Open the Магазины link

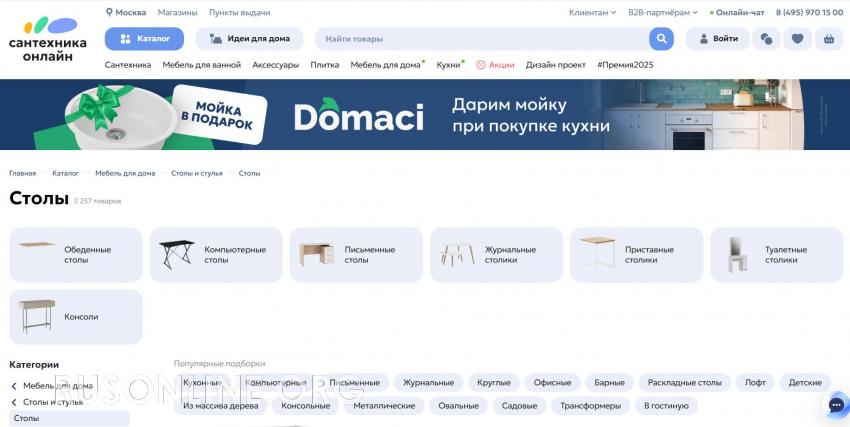click(x=178, y=12)
